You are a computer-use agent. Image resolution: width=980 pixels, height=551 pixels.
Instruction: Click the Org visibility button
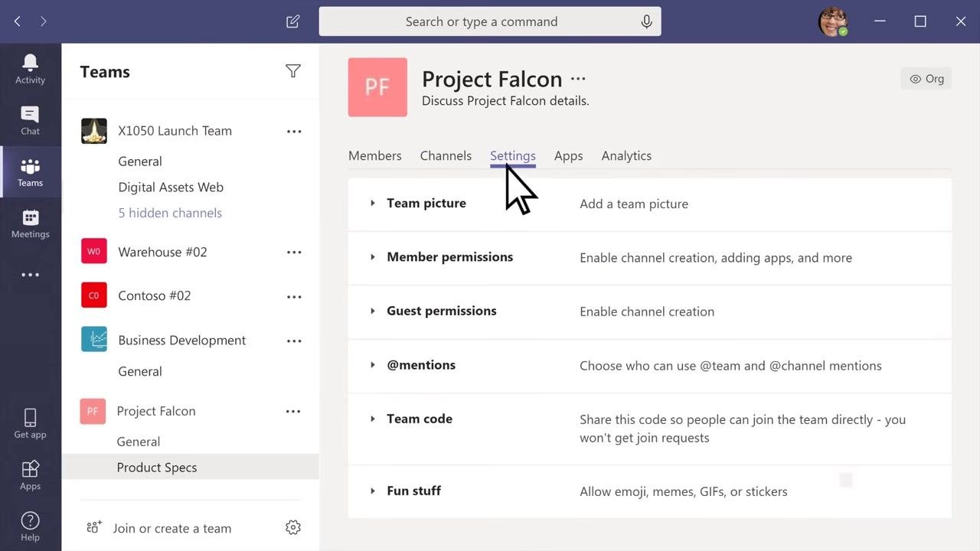click(926, 79)
